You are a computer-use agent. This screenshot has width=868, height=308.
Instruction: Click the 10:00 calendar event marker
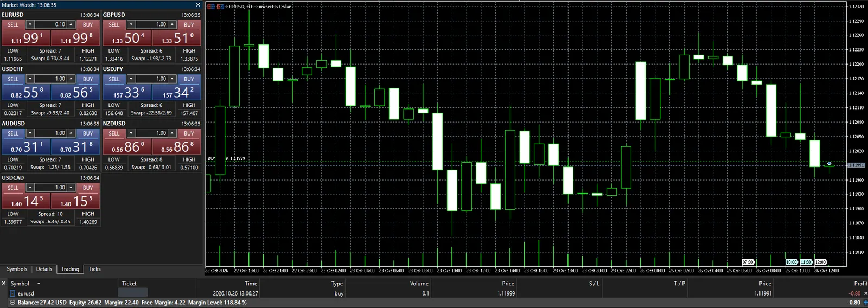[792, 262]
